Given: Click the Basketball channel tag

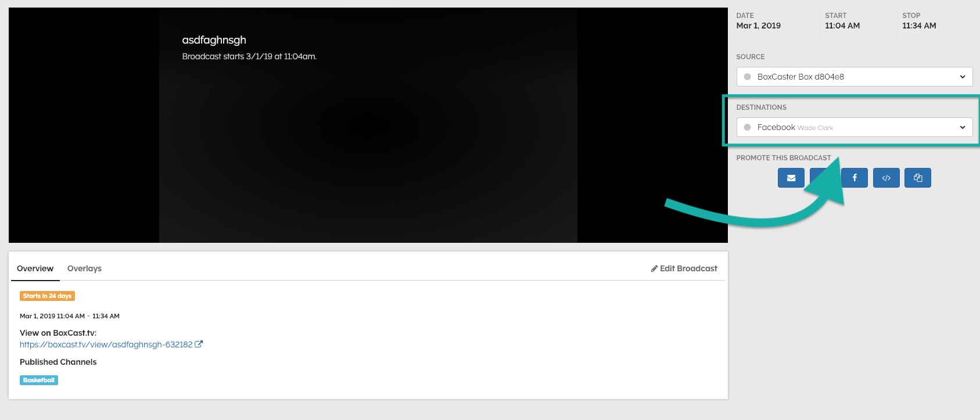Looking at the screenshot, I should pos(39,380).
